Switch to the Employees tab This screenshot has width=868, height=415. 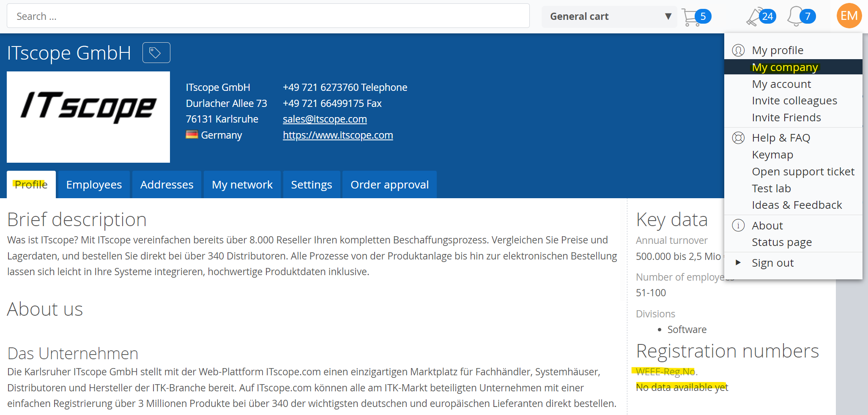[x=93, y=184]
